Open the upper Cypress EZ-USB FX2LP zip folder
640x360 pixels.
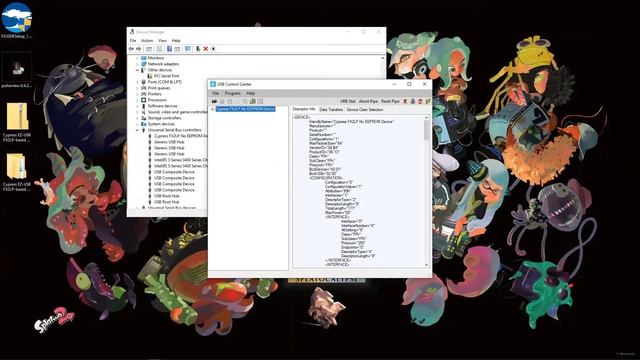pos(16,122)
